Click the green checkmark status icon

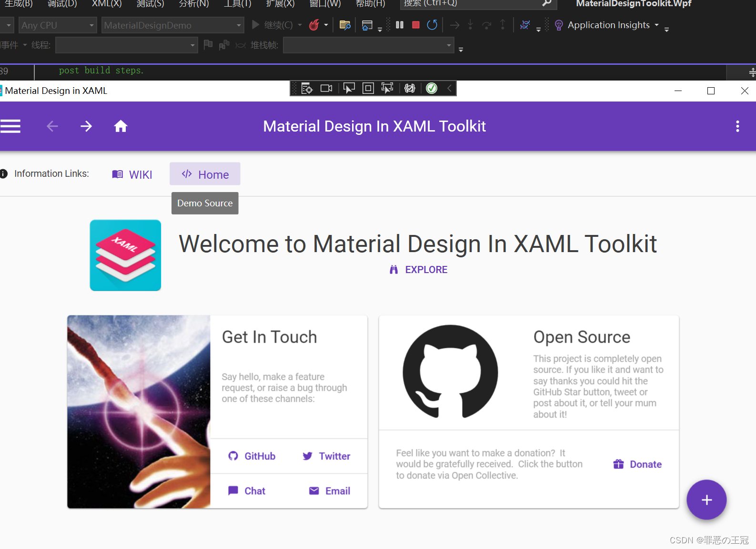(x=432, y=88)
